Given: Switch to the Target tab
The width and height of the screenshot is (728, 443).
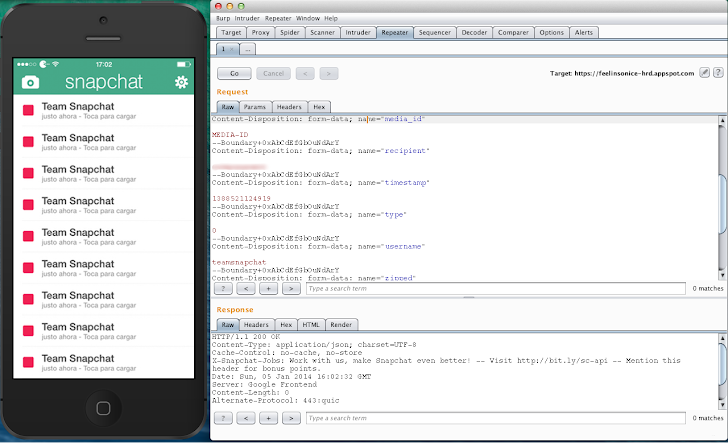Looking at the screenshot, I should (231, 33).
